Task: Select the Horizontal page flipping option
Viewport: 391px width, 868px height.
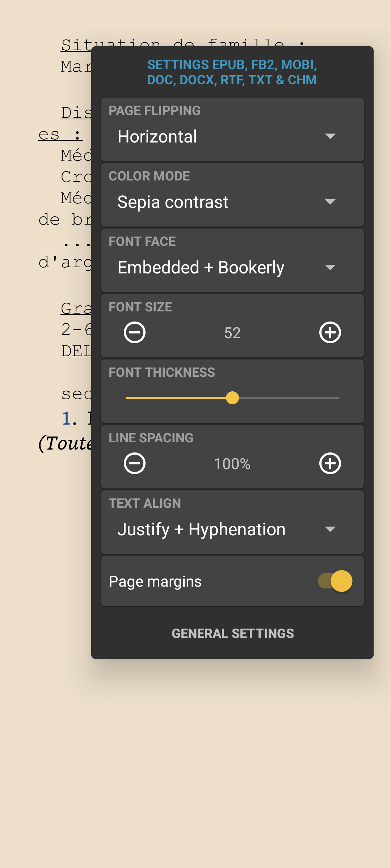Action: click(157, 137)
